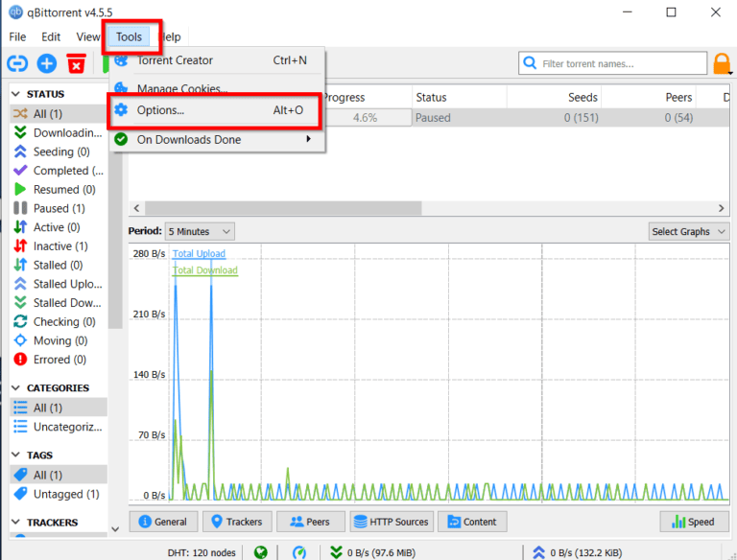Collapse the TAGS section
Viewport: 737px width, 560px height.
click(15, 455)
